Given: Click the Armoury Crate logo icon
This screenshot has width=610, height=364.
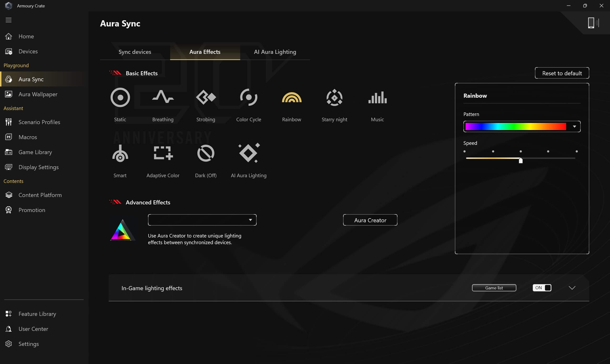Looking at the screenshot, I should 9,6.
